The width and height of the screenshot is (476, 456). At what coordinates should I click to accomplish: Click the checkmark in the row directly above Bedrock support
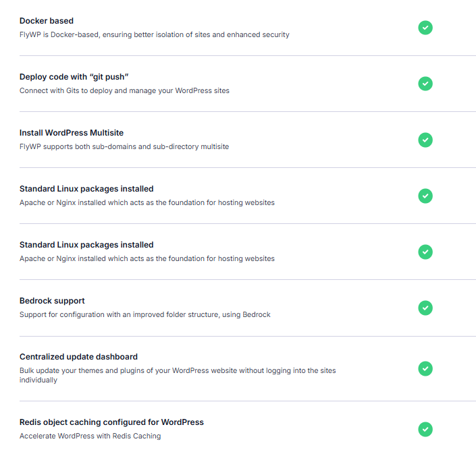pos(425,252)
